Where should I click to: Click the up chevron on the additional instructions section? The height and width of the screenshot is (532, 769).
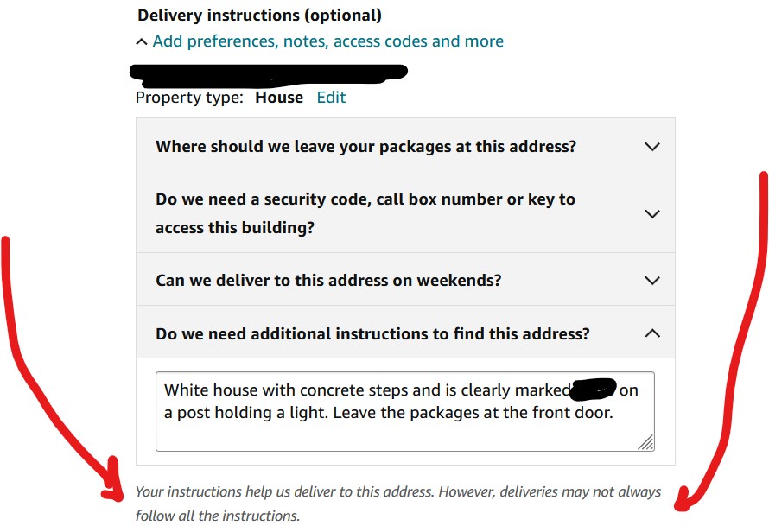pyautogui.click(x=652, y=332)
